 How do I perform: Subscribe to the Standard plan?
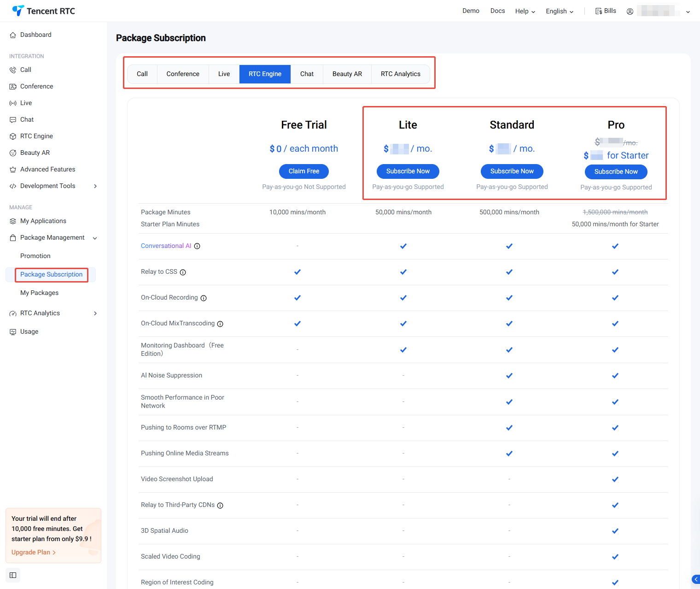pyautogui.click(x=512, y=171)
